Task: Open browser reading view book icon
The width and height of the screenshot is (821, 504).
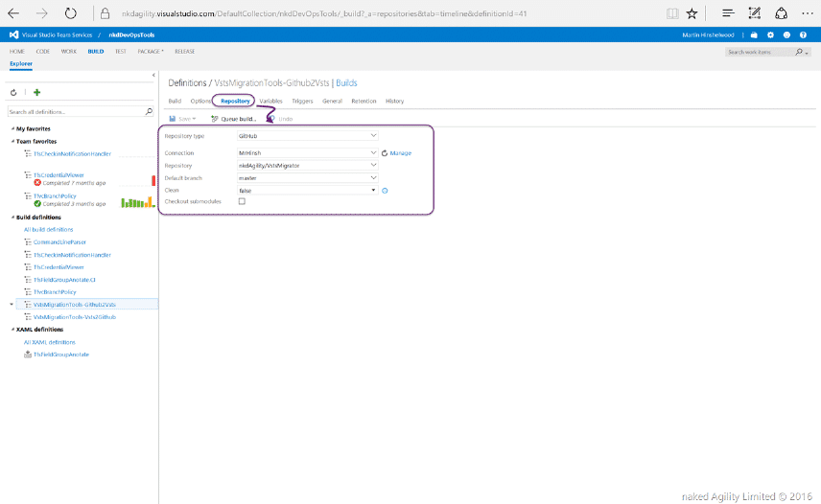Action: [x=672, y=13]
